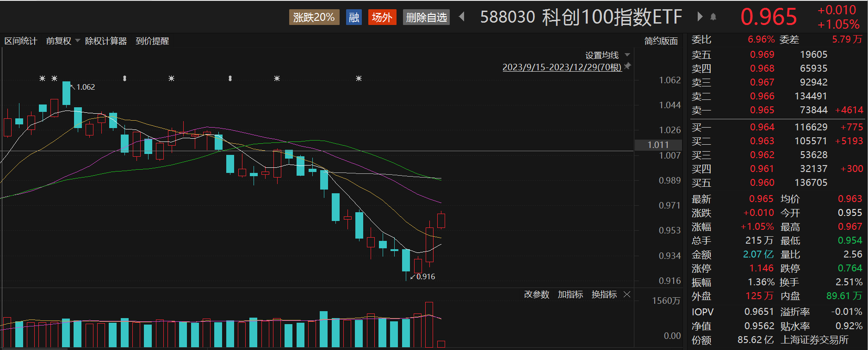Click the 涨跌20% limit badge
Screen dimensions: 868x350
(314, 18)
